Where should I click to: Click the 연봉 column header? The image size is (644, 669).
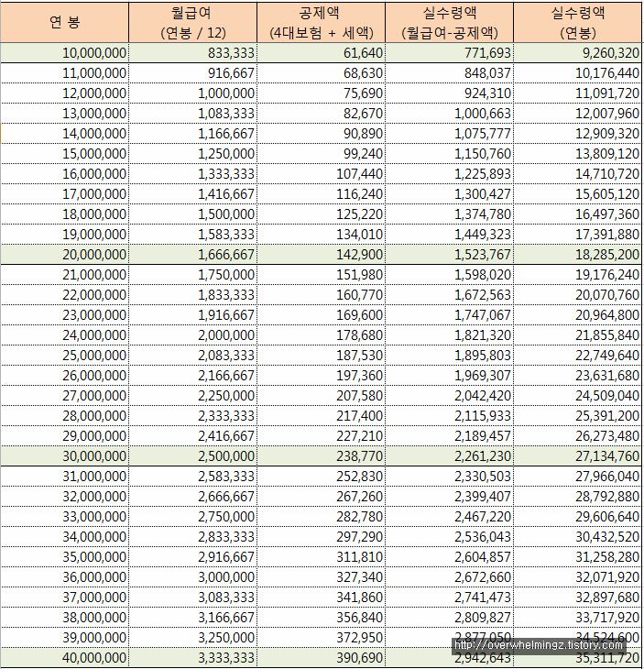[64, 22]
